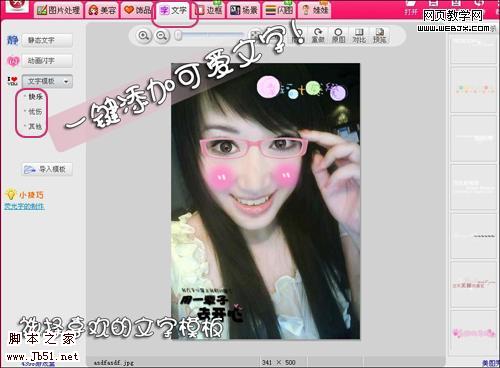Click the zoom in magnifier icon
The width and height of the screenshot is (500, 368).
[144, 35]
